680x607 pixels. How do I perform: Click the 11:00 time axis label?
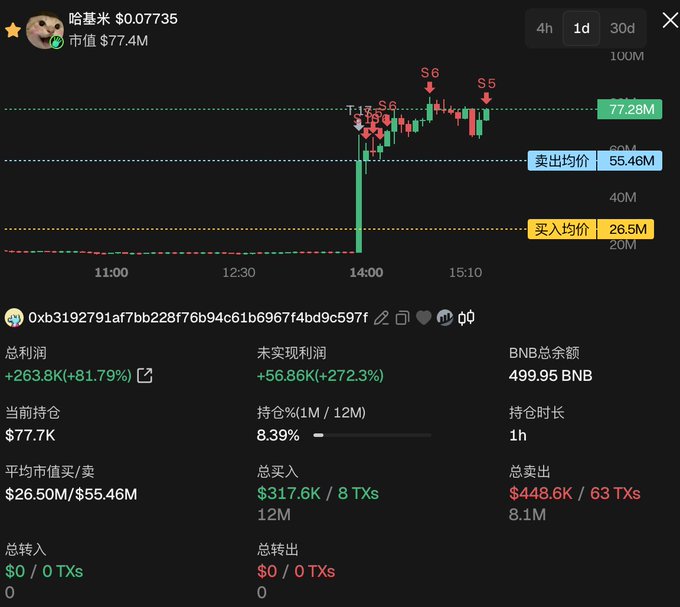point(111,272)
